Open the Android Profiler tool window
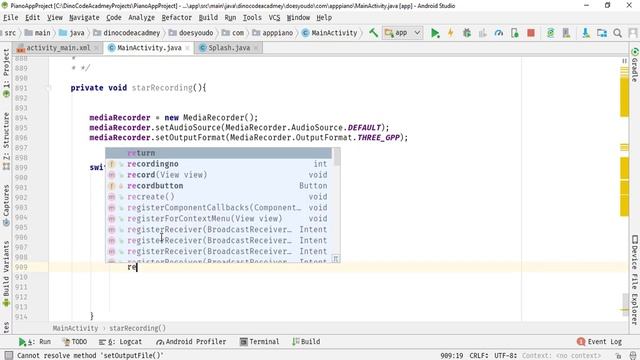The image size is (640, 360). point(191,342)
